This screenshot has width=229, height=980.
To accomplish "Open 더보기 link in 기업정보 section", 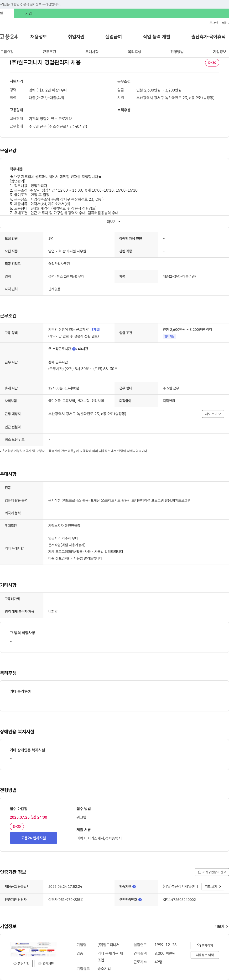I will tap(221, 926).
